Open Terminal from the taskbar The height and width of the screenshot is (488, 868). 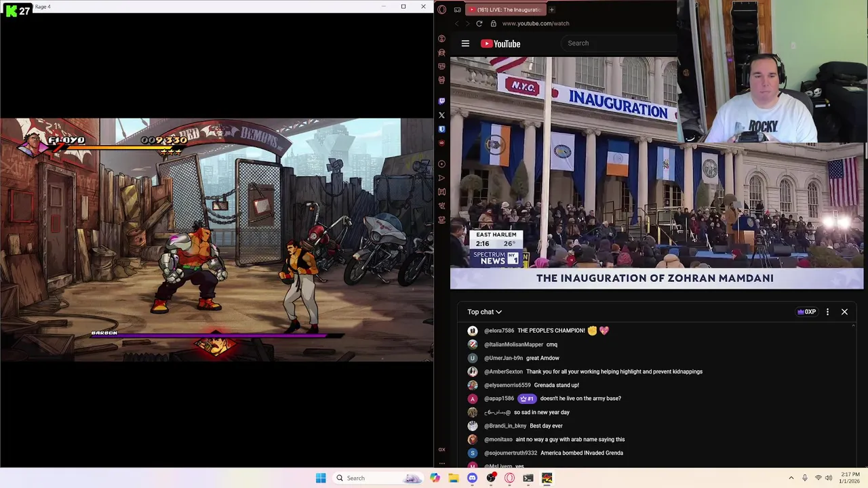528,478
